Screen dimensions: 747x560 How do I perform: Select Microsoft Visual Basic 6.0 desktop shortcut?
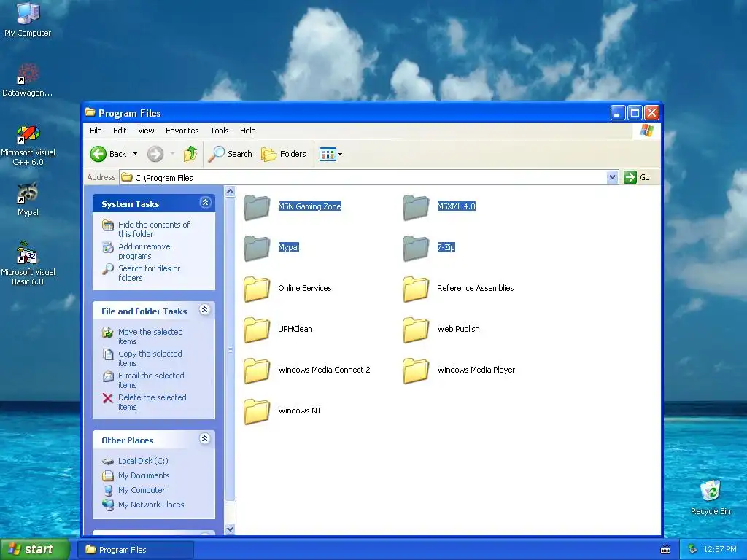27,252
